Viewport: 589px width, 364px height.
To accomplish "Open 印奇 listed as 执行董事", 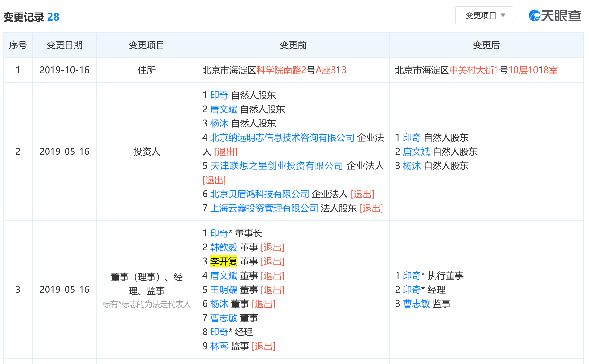I will (x=412, y=275).
